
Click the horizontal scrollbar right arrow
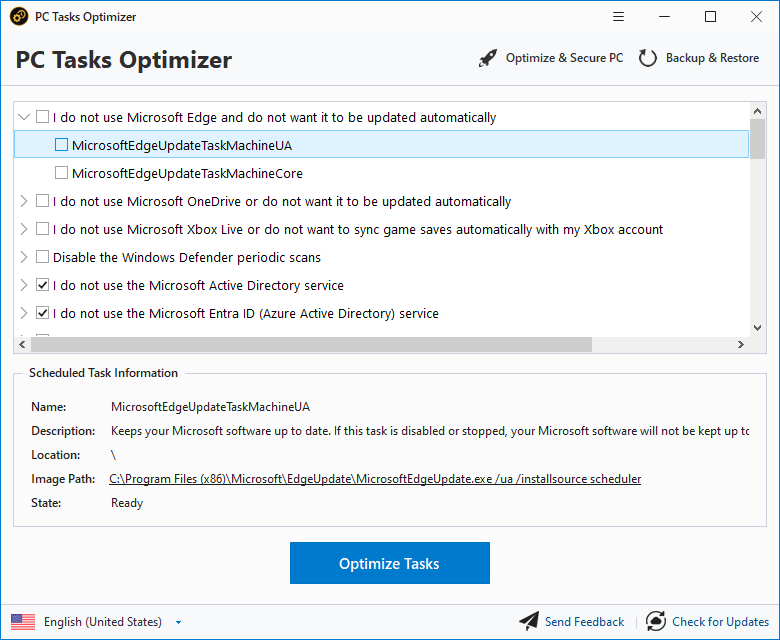741,344
